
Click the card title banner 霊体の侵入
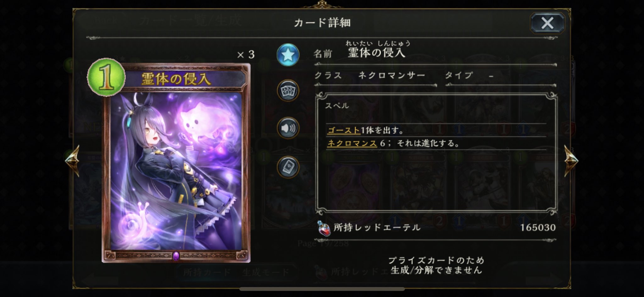coord(176,79)
